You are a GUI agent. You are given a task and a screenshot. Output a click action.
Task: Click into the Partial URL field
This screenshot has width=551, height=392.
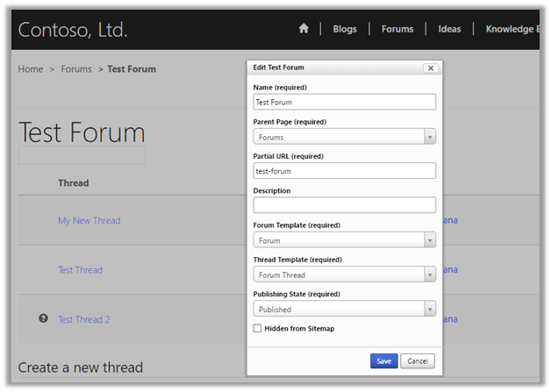[x=344, y=171]
